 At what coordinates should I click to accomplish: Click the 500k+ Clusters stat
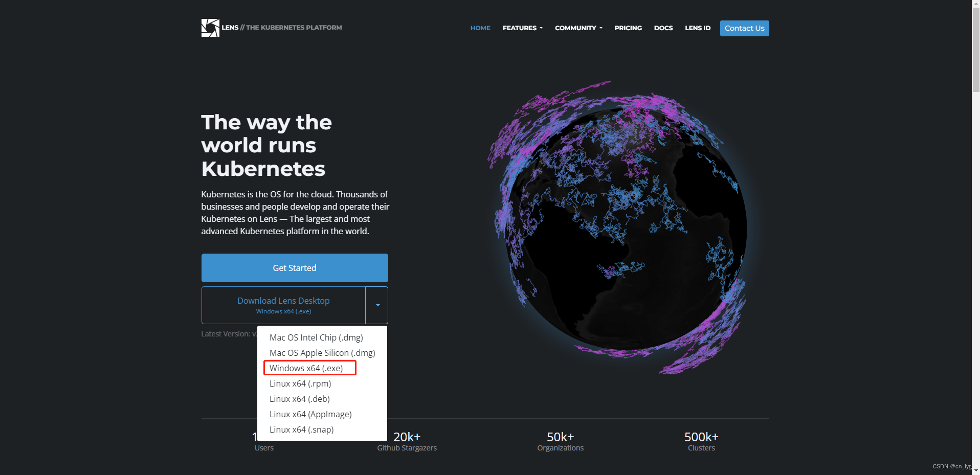tap(701, 442)
